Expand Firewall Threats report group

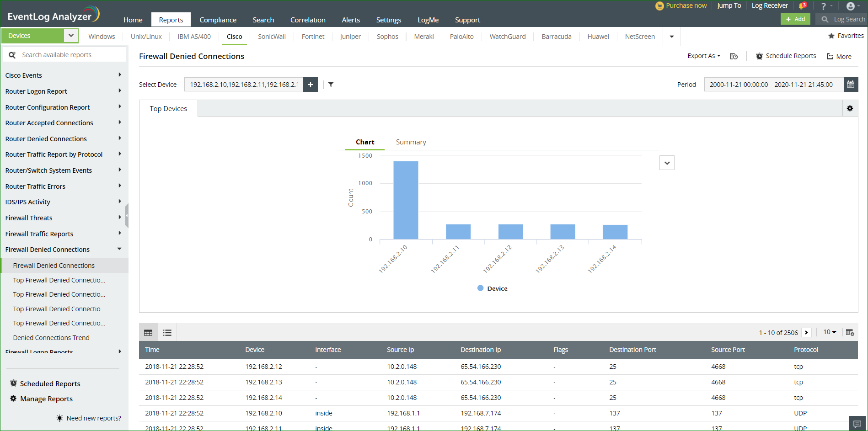[x=120, y=217]
